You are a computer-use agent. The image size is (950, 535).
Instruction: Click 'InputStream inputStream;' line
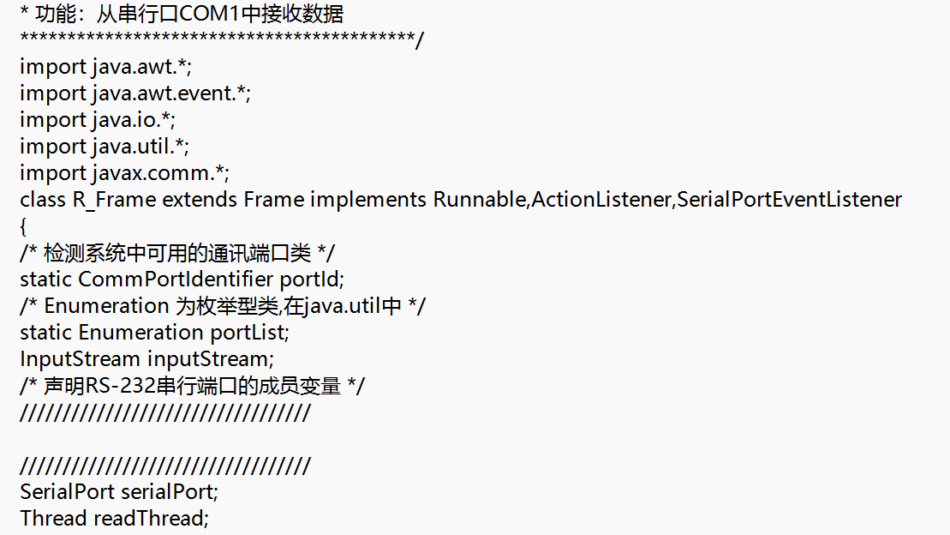[x=147, y=359]
